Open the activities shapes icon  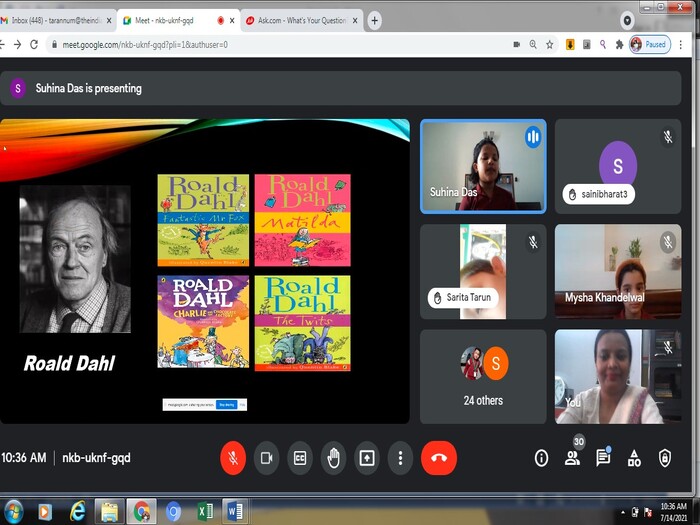[x=634, y=458]
